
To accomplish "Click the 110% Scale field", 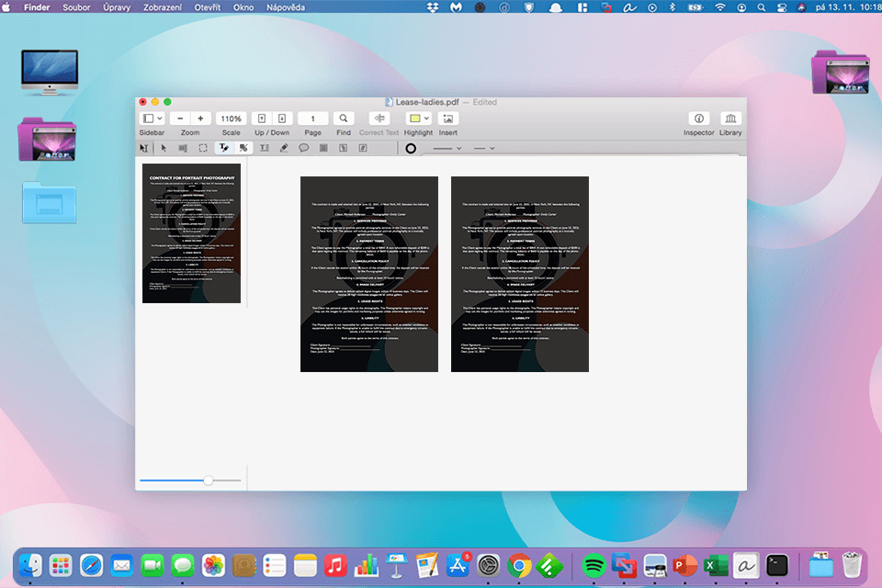I will (x=231, y=119).
